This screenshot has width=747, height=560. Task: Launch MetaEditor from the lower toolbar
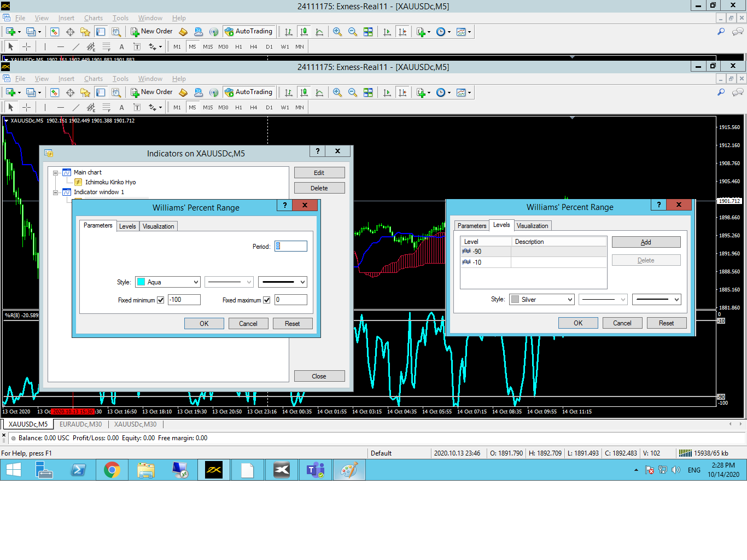[x=183, y=92]
